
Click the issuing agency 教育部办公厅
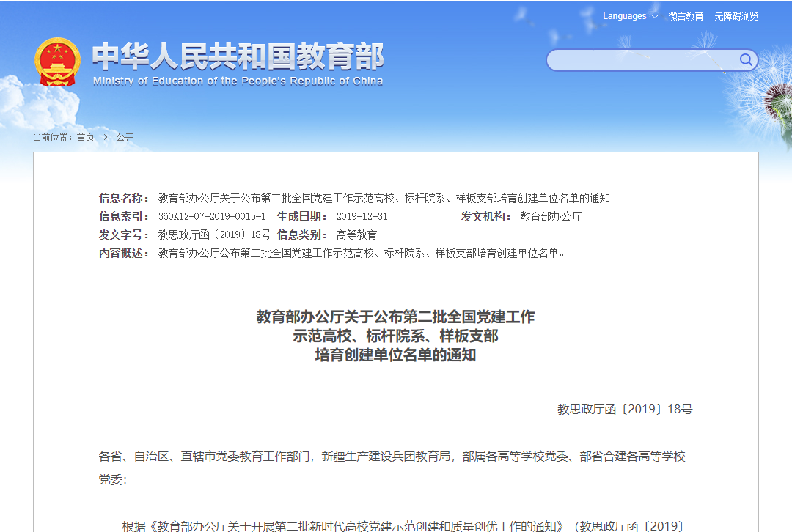(x=551, y=216)
